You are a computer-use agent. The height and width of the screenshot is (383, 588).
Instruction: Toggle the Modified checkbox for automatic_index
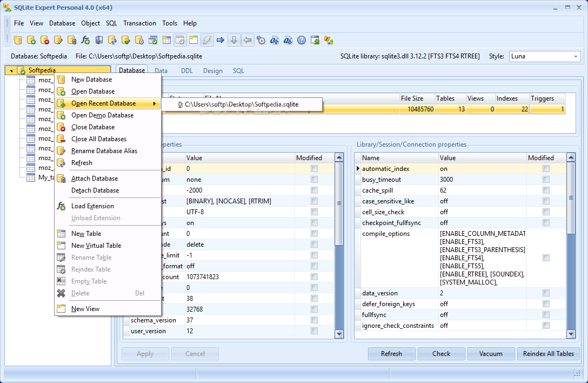tap(546, 169)
